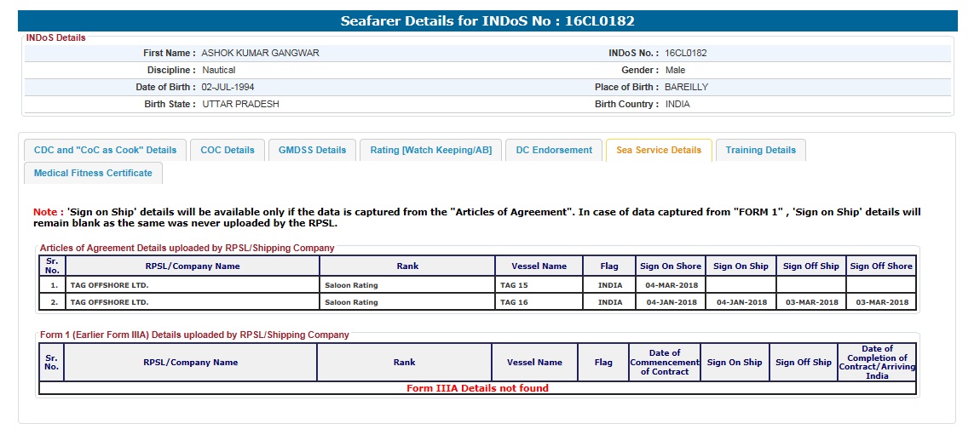
Task: Open the GMDSS Details tab
Action: (313, 150)
